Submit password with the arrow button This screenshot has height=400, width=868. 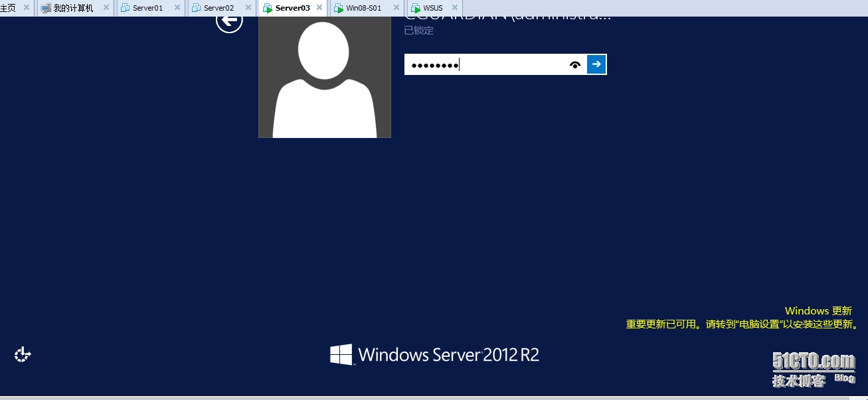point(596,64)
